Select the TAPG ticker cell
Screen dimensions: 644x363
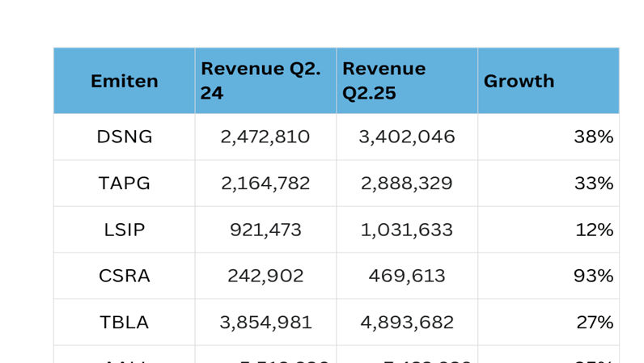pos(124,184)
